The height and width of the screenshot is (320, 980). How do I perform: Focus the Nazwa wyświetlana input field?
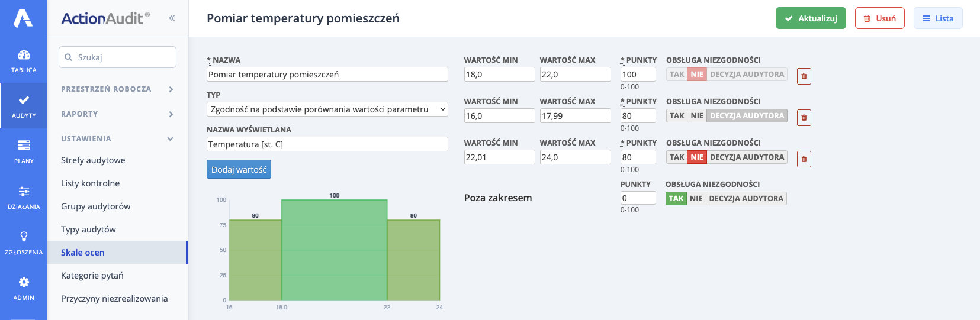point(327,144)
